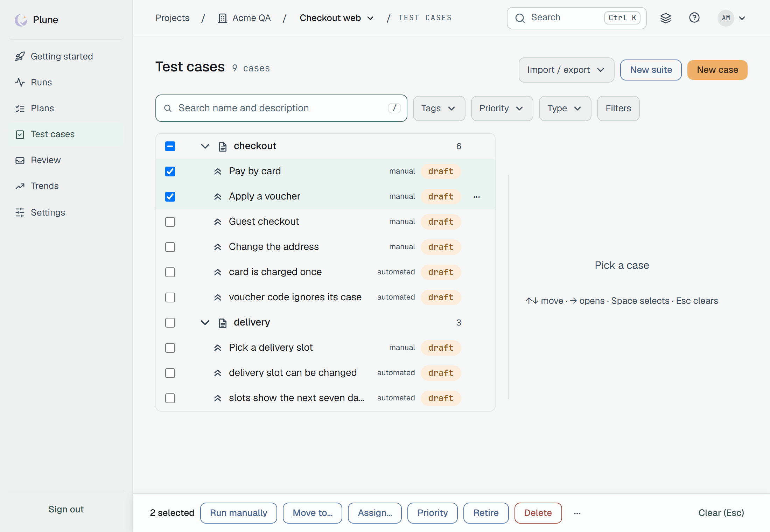Open the layers stack icon in header

point(665,18)
